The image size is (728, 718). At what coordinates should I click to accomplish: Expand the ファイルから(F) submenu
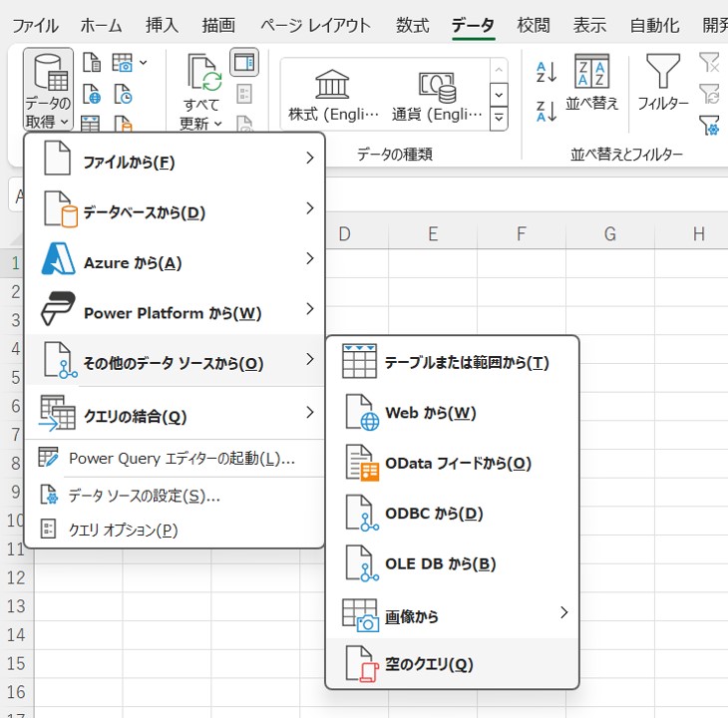pos(175,159)
